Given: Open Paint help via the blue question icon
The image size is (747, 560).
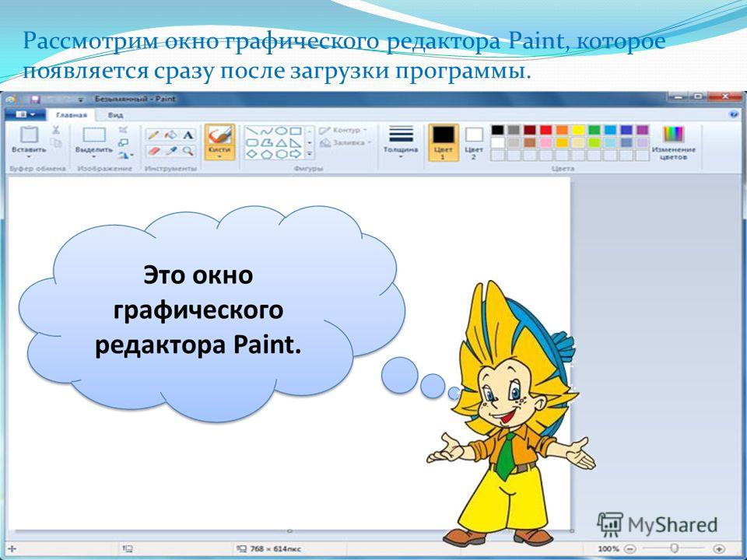Looking at the screenshot, I should coord(733,114).
